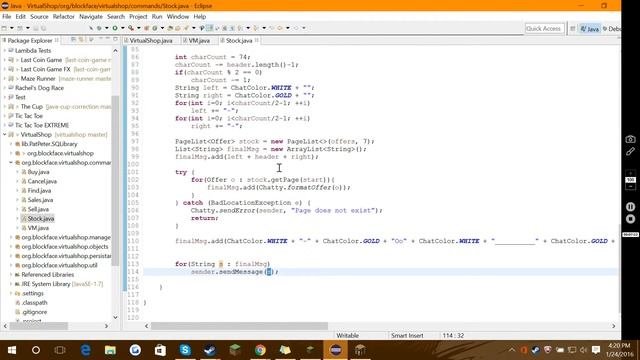Open File Explorer from the taskbar

[110, 350]
